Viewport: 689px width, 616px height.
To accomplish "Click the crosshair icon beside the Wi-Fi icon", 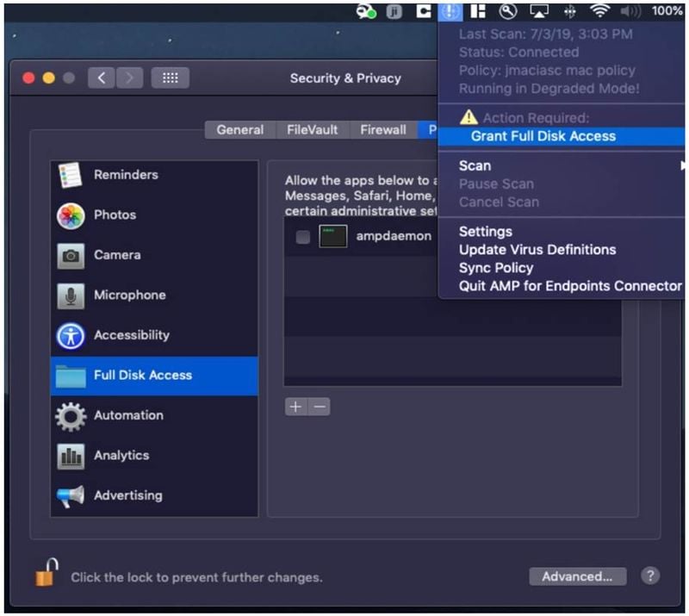I will point(569,12).
